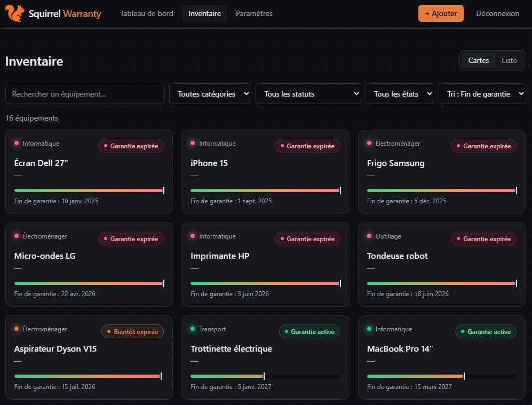Click the pink category dot on Écran Dell 27" card
This screenshot has width=532, height=405.
tap(17, 143)
